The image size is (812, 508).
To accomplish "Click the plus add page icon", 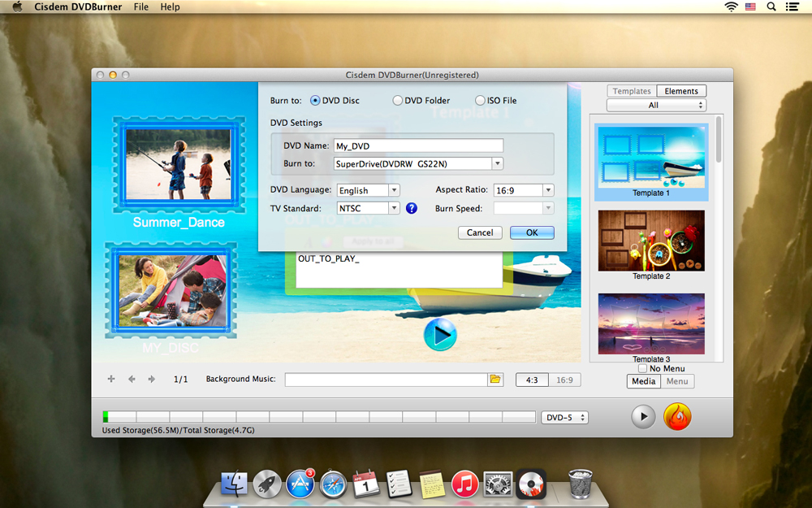I will (x=111, y=380).
